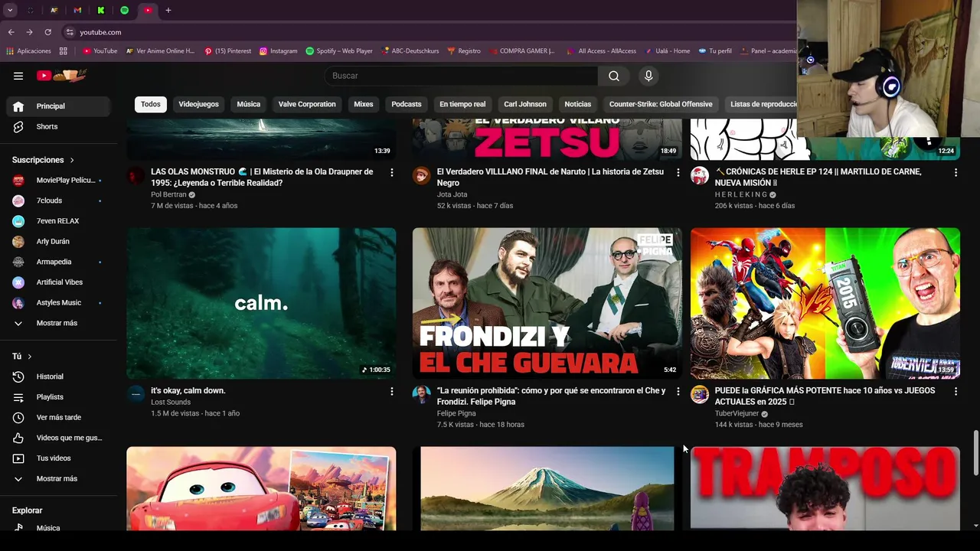Select the Noticias filter chip
This screenshot has width=980, height=551.
578,104
